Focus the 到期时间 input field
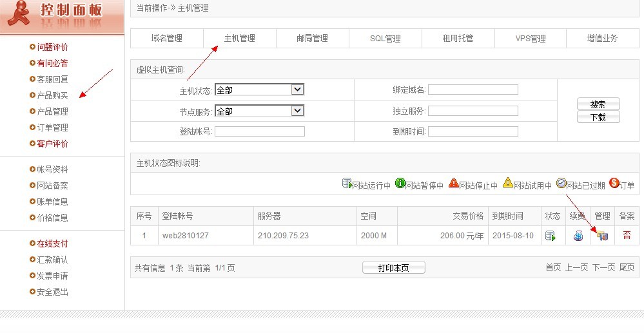The image size is (644, 333). pyautogui.click(x=473, y=131)
